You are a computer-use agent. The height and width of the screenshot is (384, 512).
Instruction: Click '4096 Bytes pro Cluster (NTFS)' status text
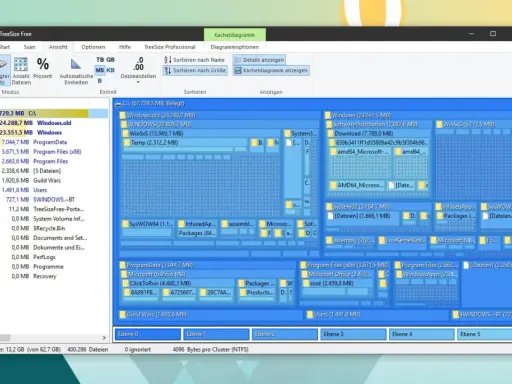211,350
